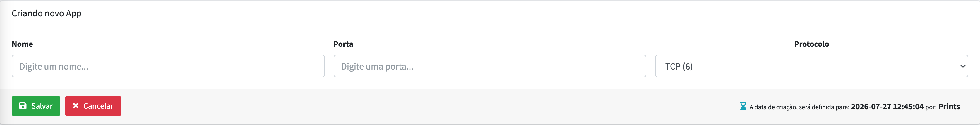Click the Nome field label
Screen dimensions: 980x125
coord(22,44)
